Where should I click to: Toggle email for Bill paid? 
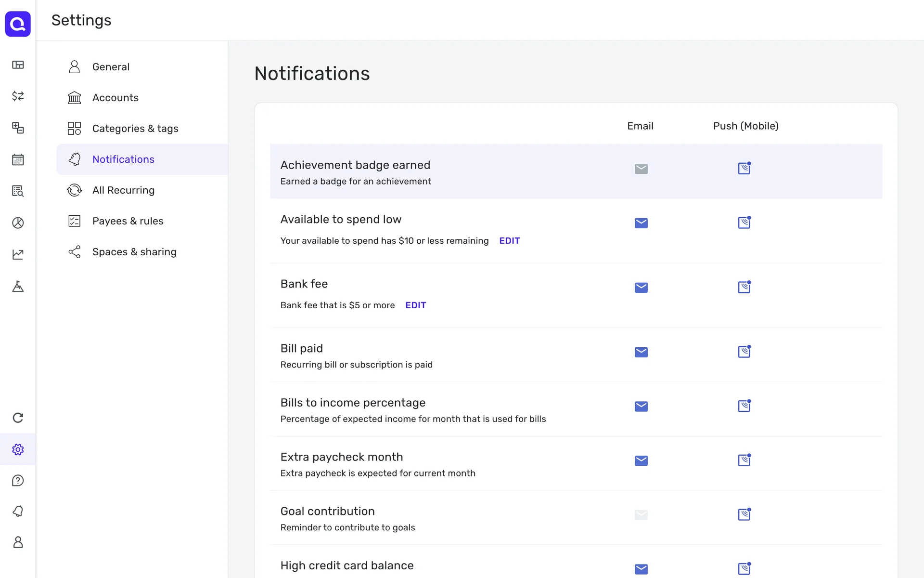click(641, 352)
